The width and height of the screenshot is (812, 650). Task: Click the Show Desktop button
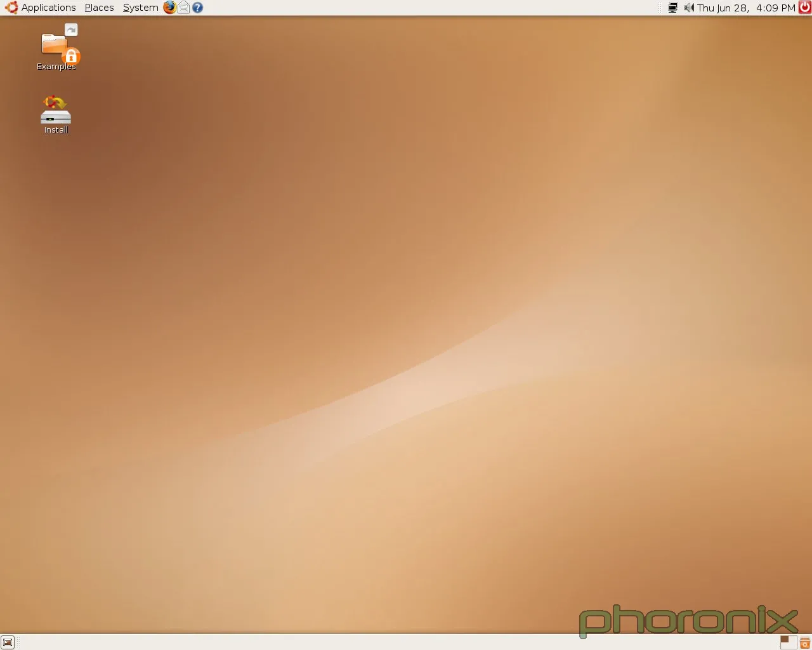click(8, 642)
